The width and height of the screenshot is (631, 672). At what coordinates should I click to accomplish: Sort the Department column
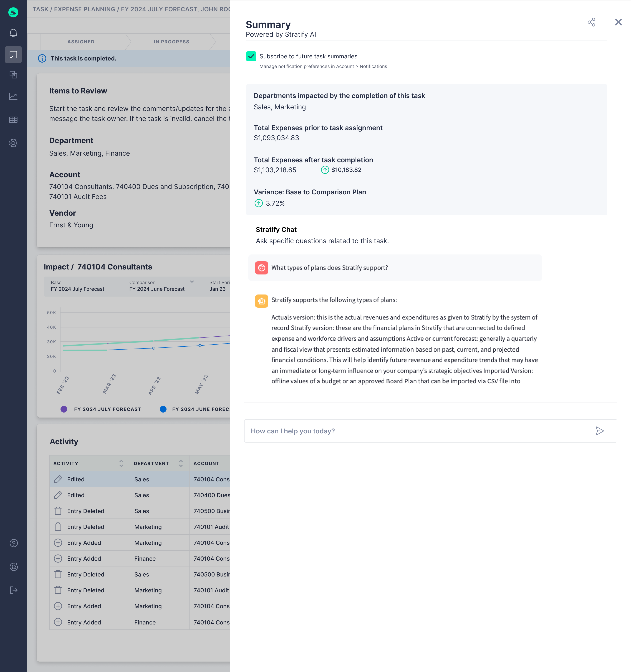[x=181, y=463]
